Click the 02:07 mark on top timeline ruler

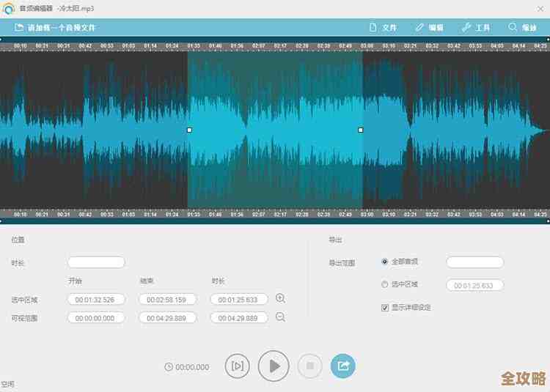[258, 46]
